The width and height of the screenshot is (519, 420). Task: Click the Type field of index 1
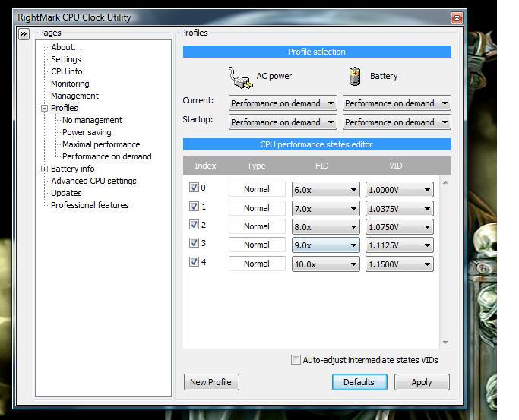pos(257,208)
